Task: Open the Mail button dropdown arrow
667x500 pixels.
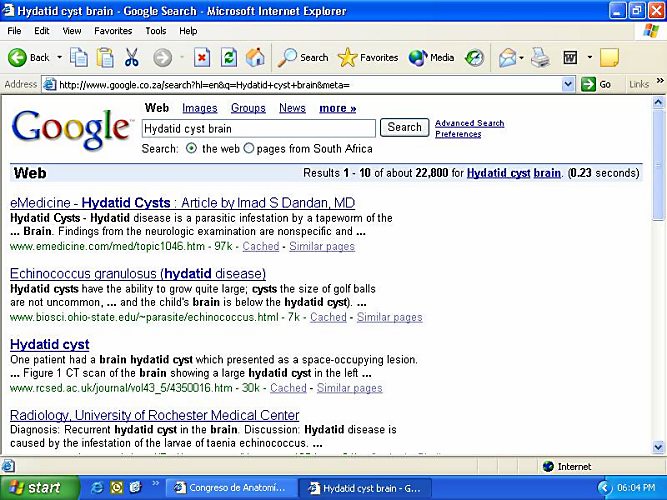Action: (522, 57)
